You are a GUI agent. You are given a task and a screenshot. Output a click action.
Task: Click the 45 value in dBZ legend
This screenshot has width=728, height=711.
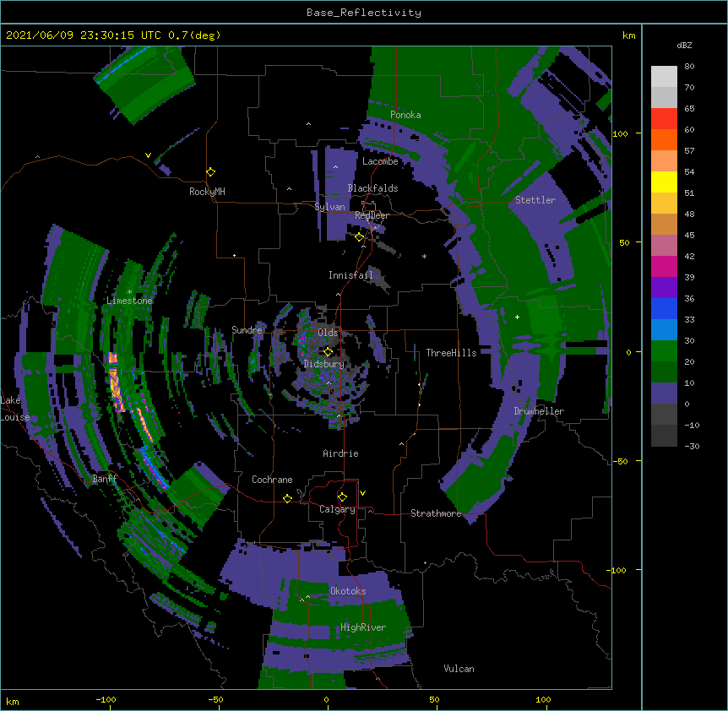689,236
